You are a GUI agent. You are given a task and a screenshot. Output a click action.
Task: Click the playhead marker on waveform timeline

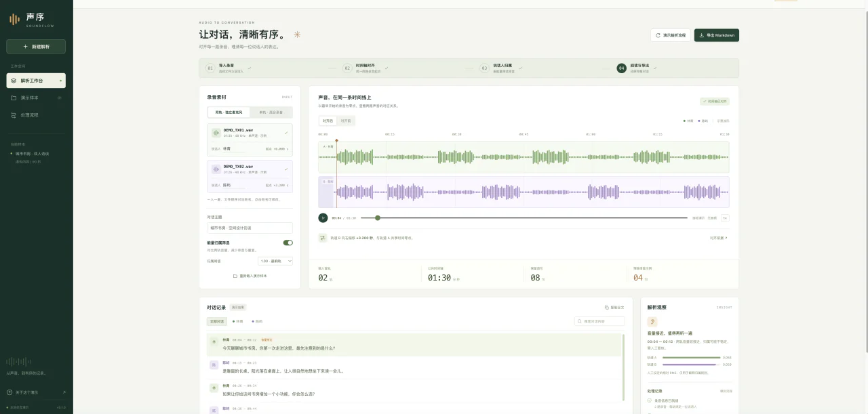click(336, 141)
